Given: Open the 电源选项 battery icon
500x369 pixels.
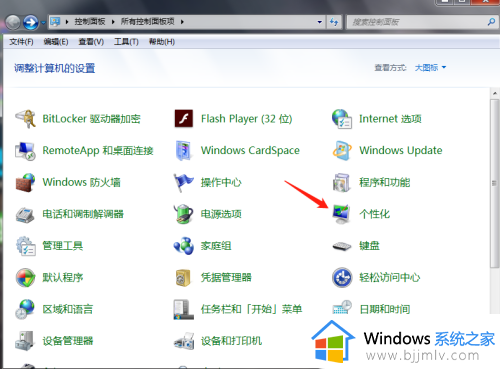Looking at the screenshot, I should click(x=184, y=214).
